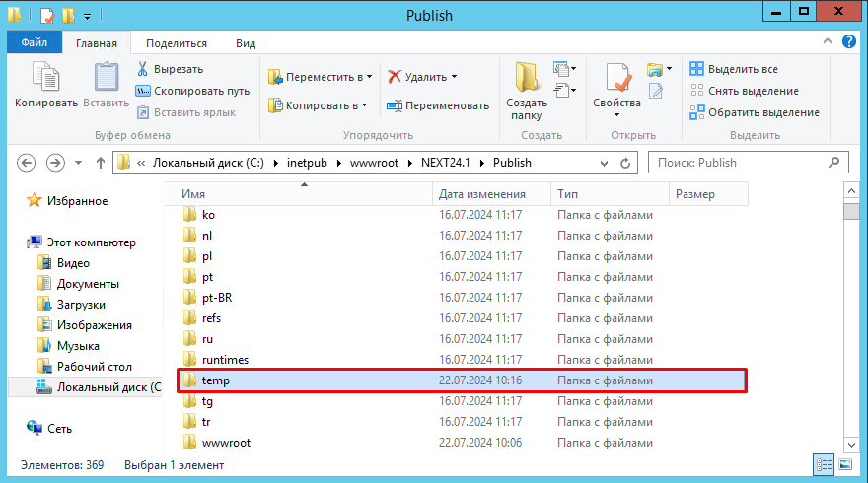Switch to large icons view layout
The width and height of the screenshot is (868, 483).
[x=845, y=464]
